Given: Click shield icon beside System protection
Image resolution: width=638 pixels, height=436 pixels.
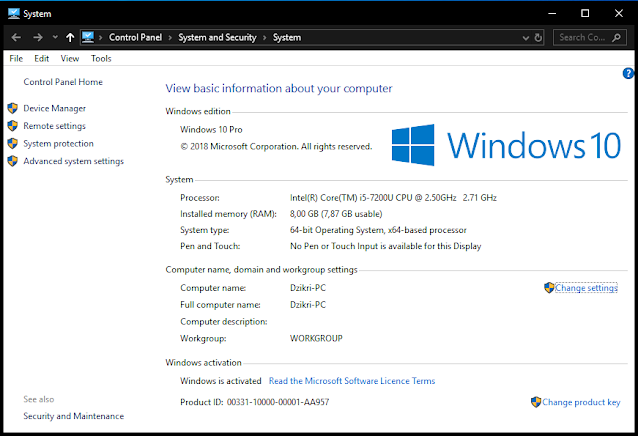Looking at the screenshot, I should [x=13, y=143].
